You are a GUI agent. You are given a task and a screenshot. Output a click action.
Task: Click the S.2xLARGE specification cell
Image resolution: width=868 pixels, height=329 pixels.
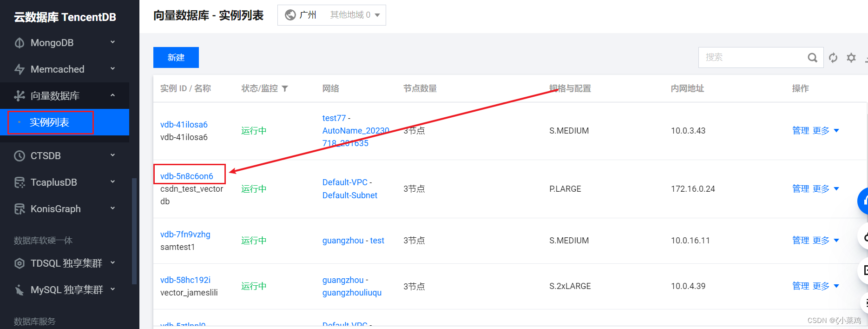coord(570,286)
